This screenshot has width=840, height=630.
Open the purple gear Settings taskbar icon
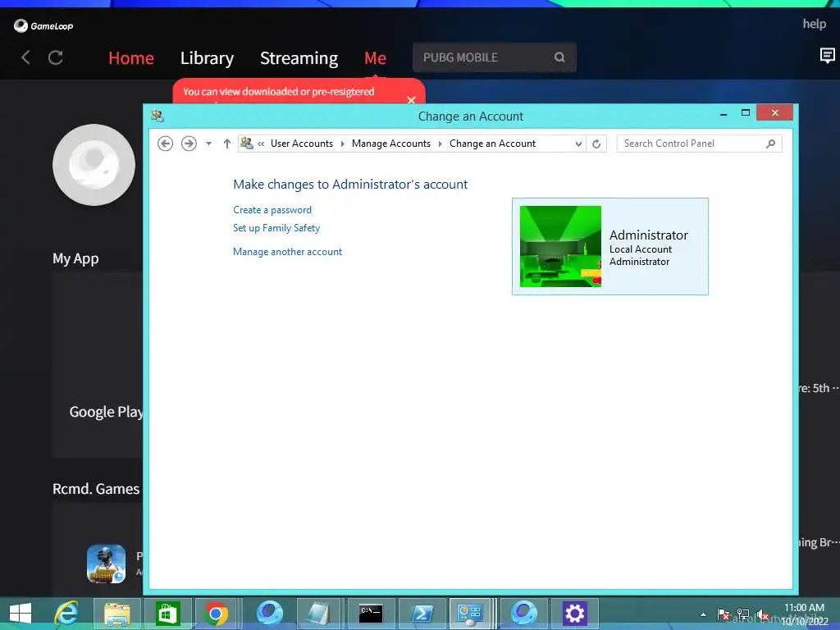(x=574, y=614)
